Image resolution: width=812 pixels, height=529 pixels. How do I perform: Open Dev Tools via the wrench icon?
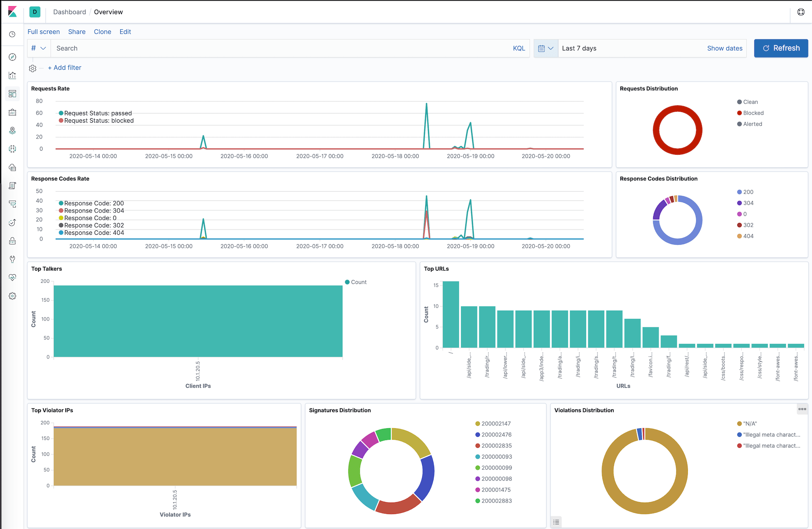click(x=12, y=259)
